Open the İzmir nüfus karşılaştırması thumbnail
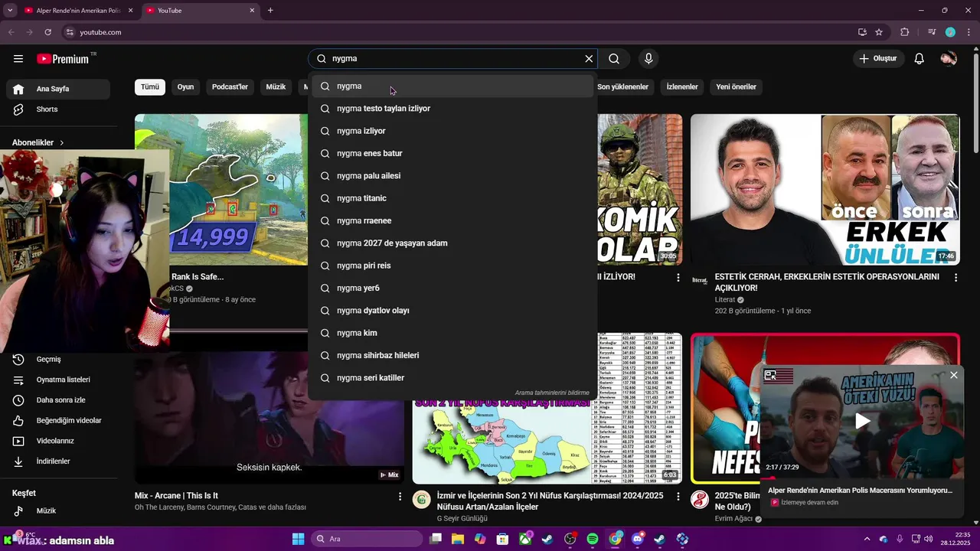This screenshot has height=551, width=980. tap(547, 409)
